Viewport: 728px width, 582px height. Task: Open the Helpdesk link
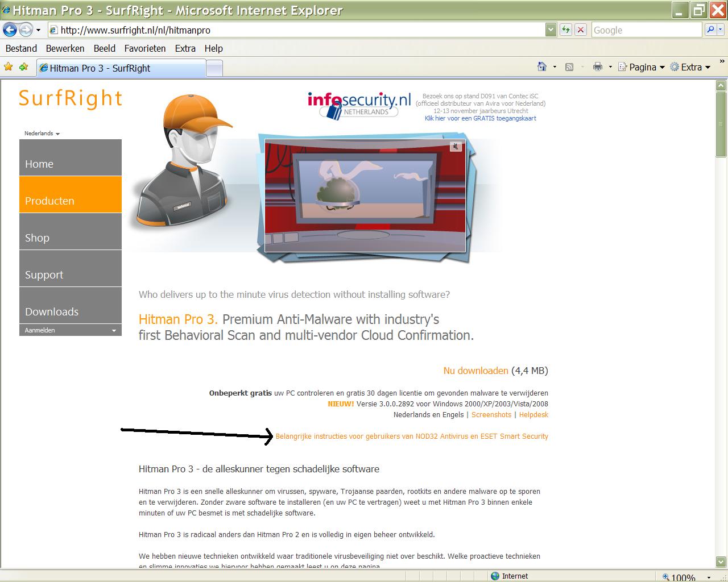point(533,415)
